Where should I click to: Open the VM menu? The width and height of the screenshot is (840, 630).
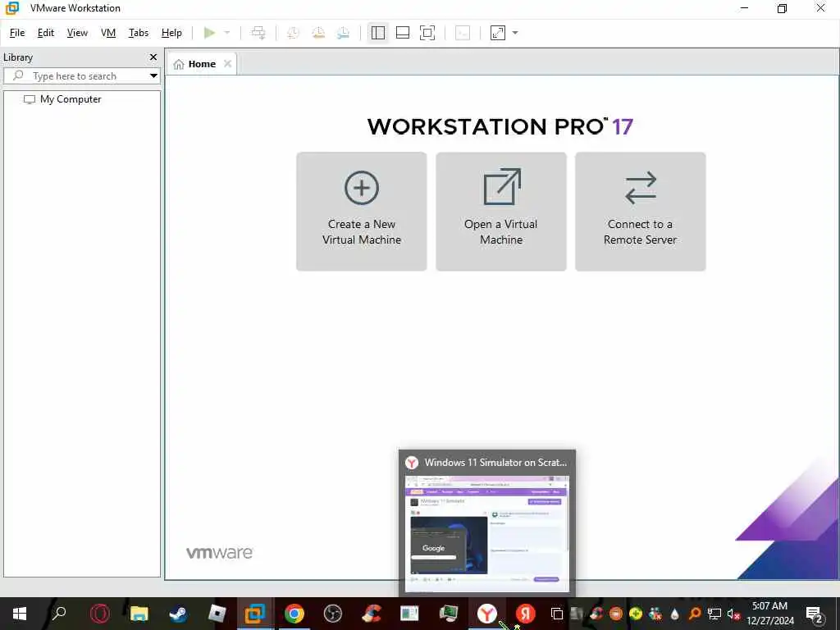[x=108, y=33]
